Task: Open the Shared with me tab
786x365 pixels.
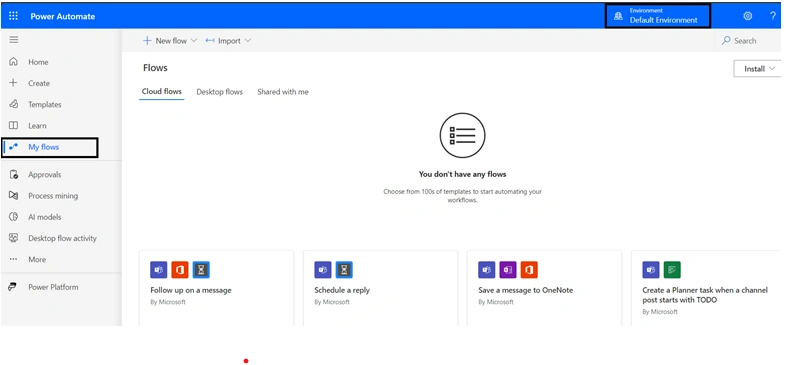Action: click(283, 92)
